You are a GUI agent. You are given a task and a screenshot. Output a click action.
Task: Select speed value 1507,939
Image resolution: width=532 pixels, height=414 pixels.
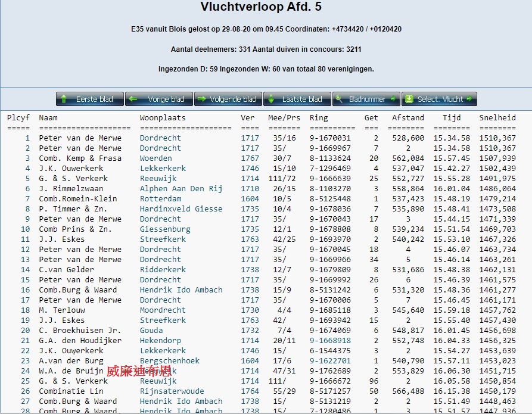click(497, 158)
